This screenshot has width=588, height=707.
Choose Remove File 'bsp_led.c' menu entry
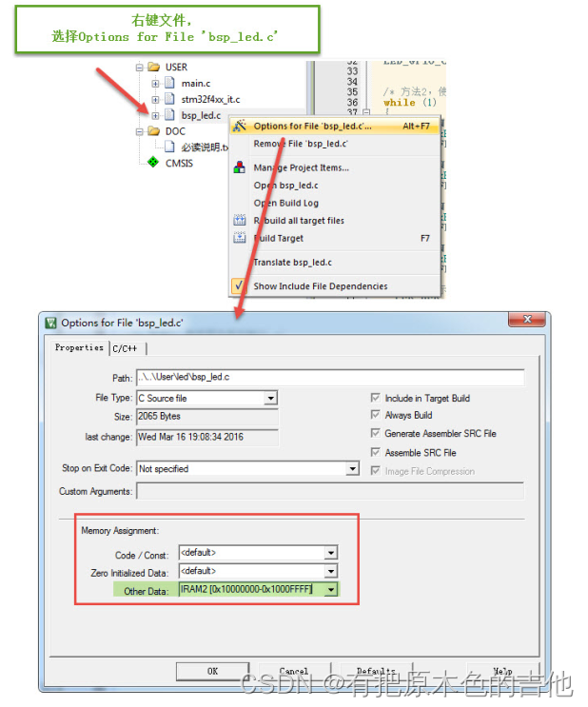coord(334,144)
